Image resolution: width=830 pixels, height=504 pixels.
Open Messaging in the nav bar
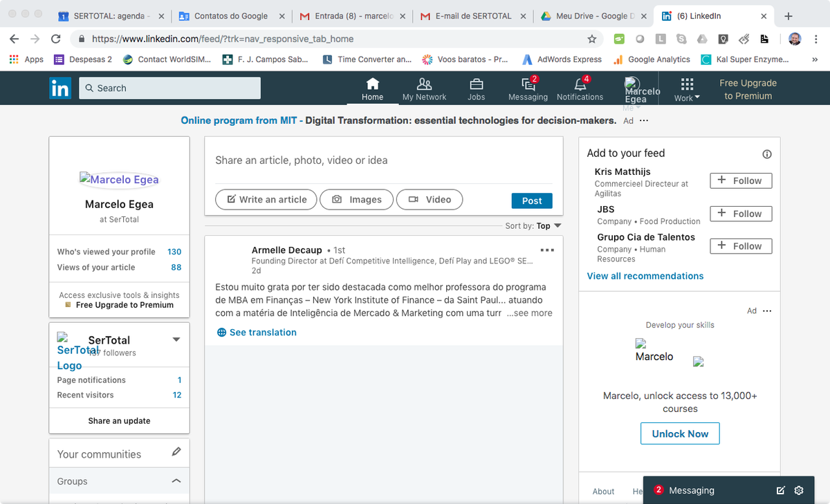point(528,88)
